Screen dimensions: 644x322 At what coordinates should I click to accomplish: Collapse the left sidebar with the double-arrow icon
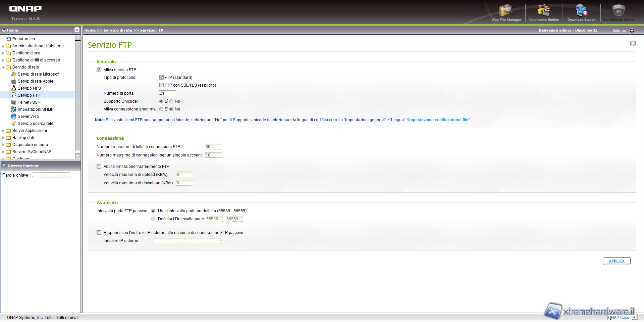pyautogui.click(x=77, y=30)
